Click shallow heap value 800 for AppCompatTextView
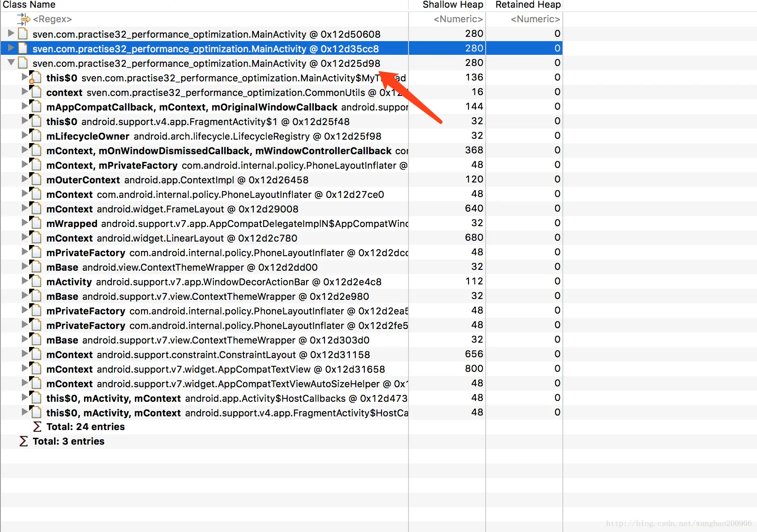Screen dimensions: 757x532 pos(474,368)
